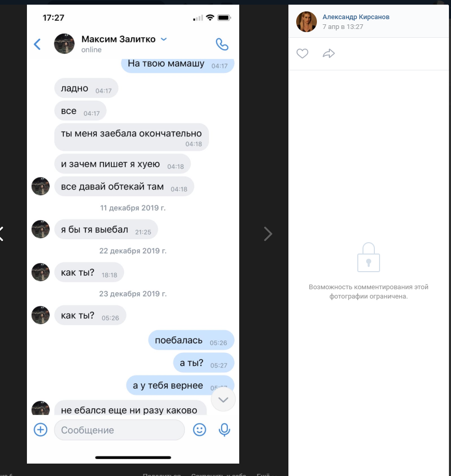Screen dimensions: 451x476
Task: Open the emoji smiley picker
Action: (199, 429)
